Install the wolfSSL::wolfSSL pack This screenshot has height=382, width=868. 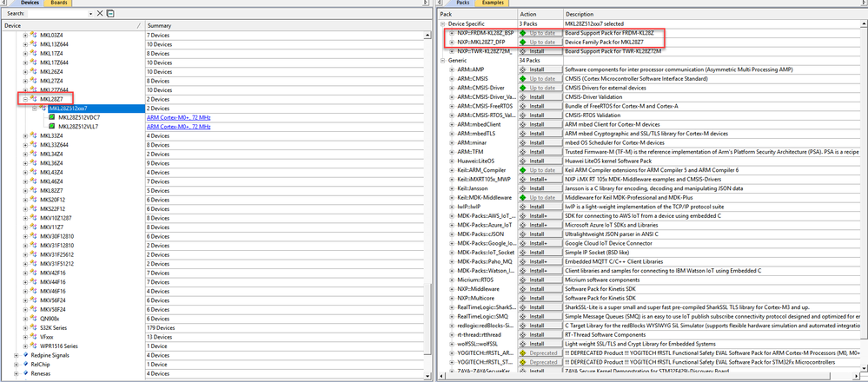click(x=540, y=343)
